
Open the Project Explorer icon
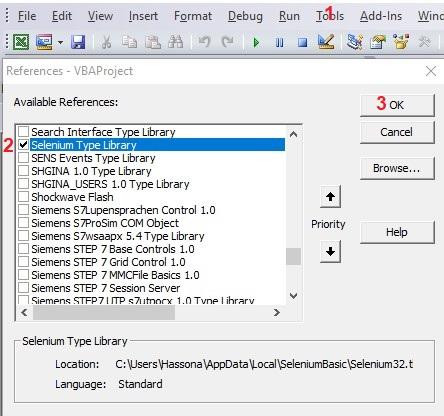(355, 42)
